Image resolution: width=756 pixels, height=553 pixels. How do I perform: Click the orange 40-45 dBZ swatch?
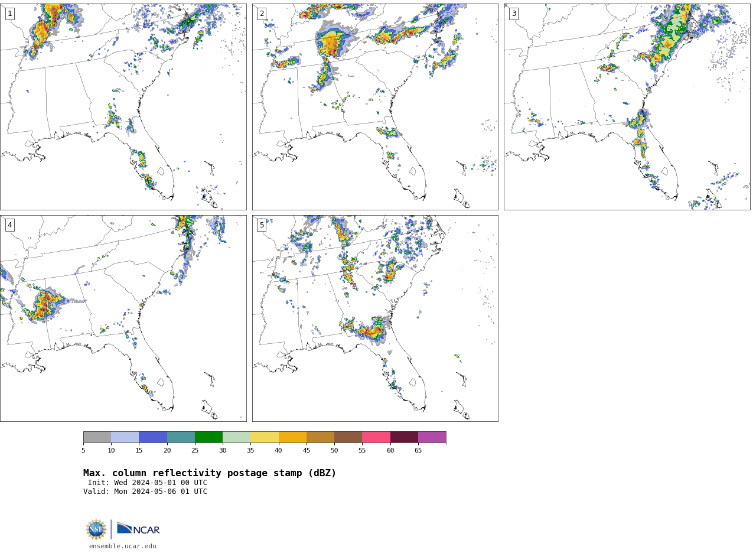tap(292, 437)
